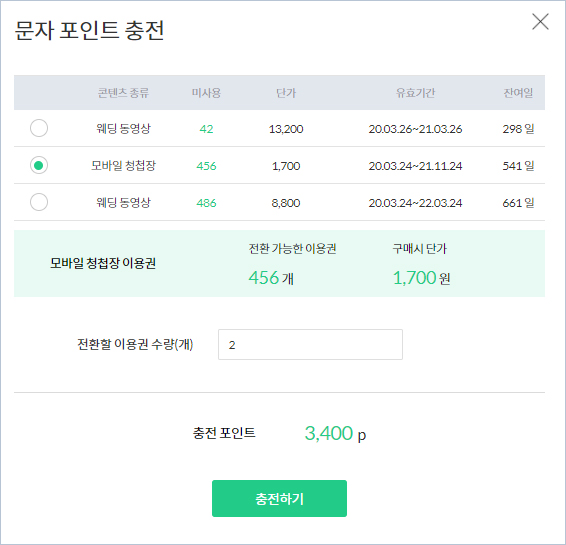The image size is (566, 545).
Task: Click the 콘텐츠 종류 column header
Action: point(123,93)
